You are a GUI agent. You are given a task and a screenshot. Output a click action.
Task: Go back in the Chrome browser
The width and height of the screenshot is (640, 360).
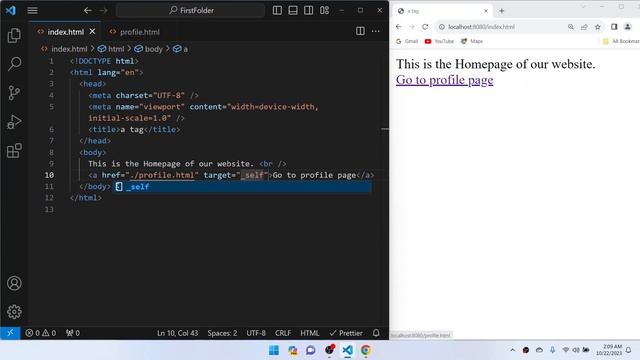tap(399, 27)
